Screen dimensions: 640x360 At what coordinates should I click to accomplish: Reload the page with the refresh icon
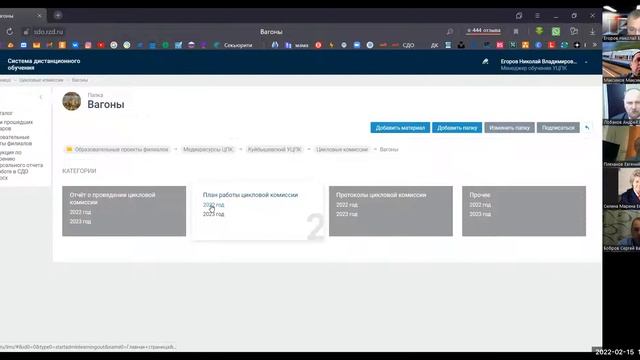click(x=9, y=31)
